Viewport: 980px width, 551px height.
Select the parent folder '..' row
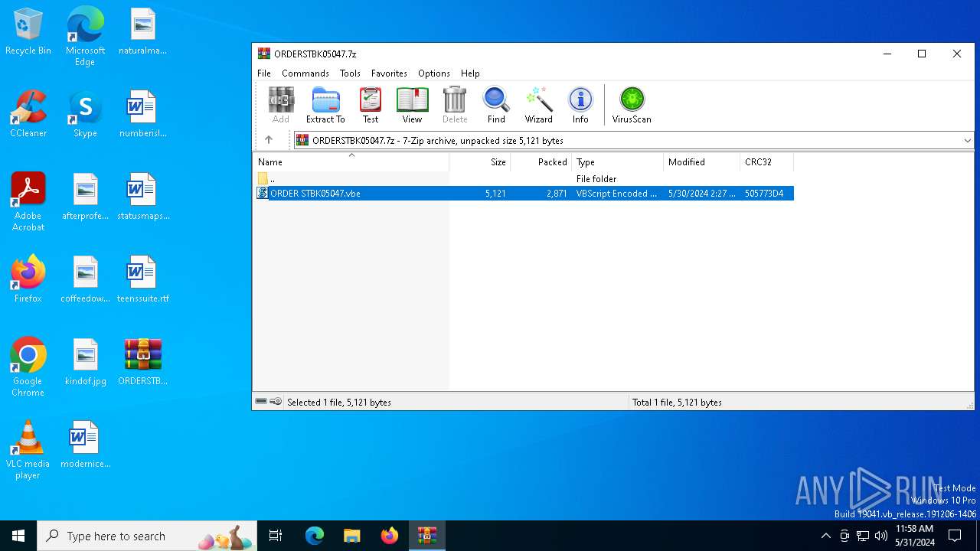tap(524, 179)
